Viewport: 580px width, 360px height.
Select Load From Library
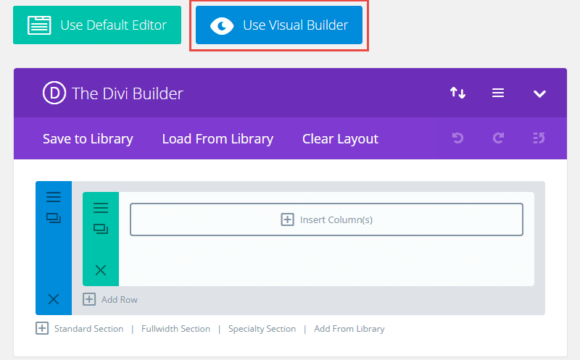218,139
